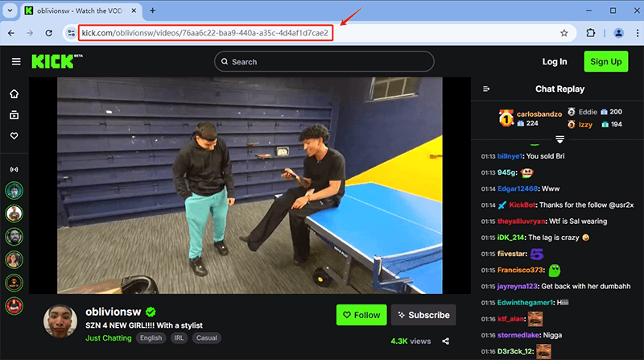Click the 4.3K views count
This screenshot has height=360, width=644.
pyautogui.click(x=411, y=341)
